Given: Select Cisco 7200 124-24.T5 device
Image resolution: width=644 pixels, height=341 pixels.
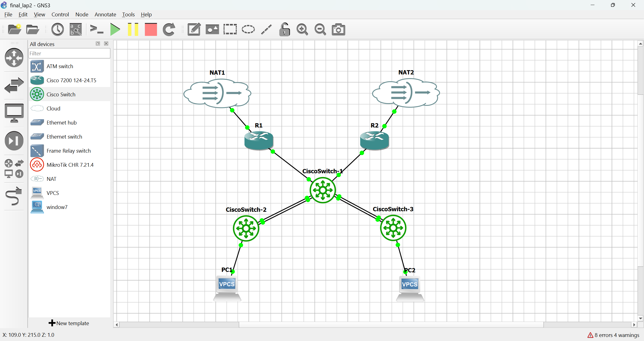Looking at the screenshot, I should (x=69, y=80).
